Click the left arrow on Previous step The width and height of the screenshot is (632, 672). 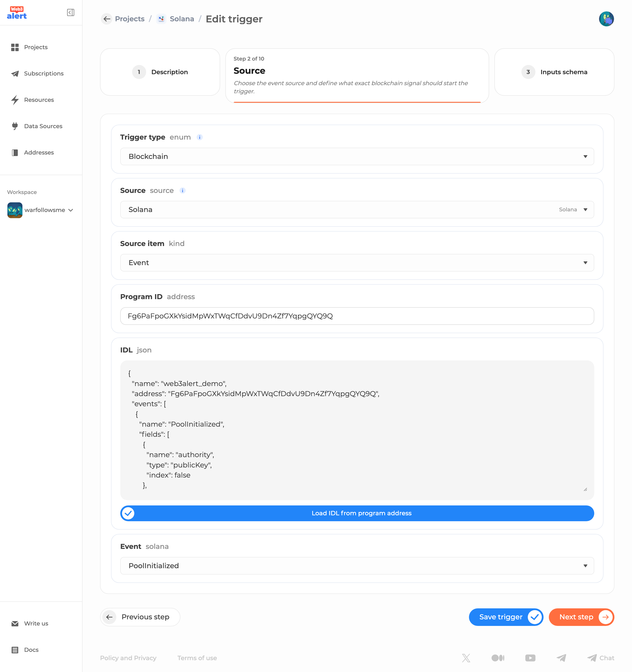tap(109, 617)
